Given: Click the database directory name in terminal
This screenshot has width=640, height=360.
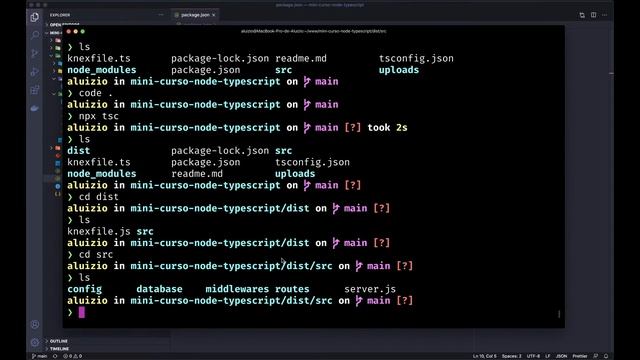Looking at the screenshot, I should tap(159, 289).
